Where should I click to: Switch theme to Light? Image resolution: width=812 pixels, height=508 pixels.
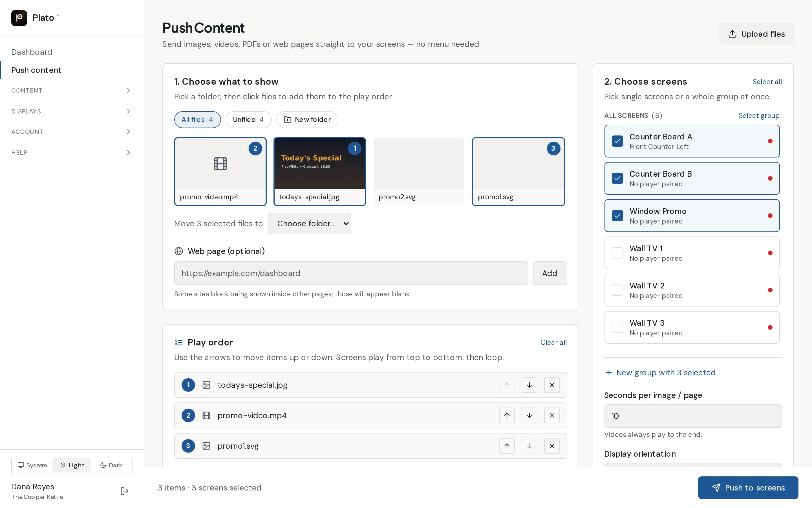pos(72,465)
